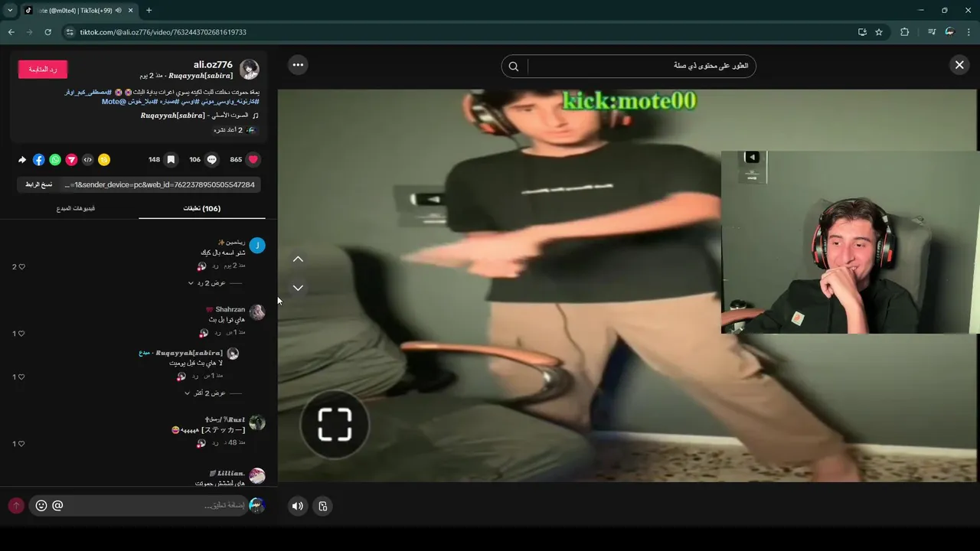Install app icon in address bar

[x=862, y=32]
